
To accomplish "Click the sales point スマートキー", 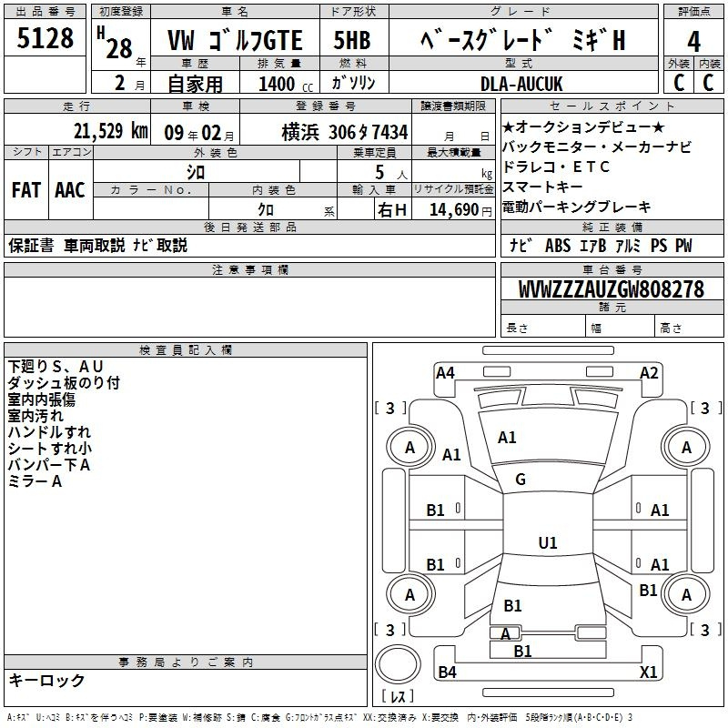I will (x=542, y=187).
